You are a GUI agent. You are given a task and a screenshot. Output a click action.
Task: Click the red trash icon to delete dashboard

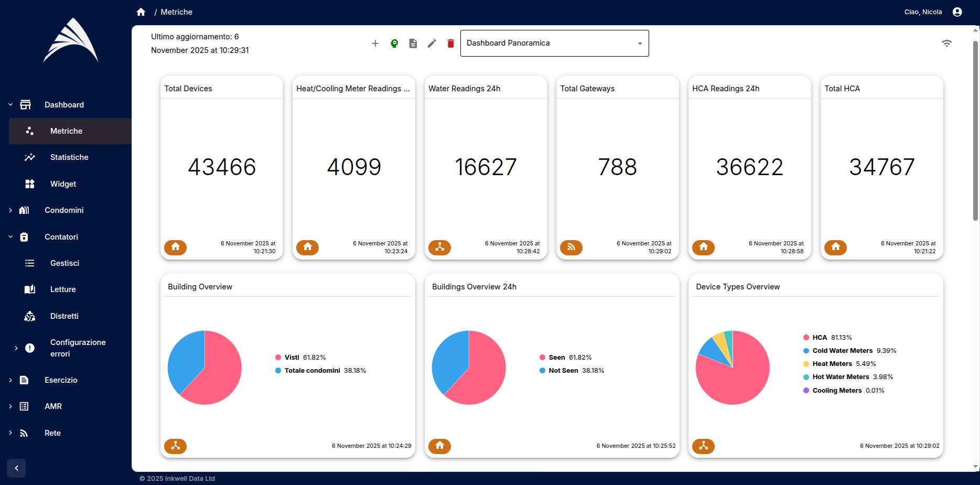point(450,44)
